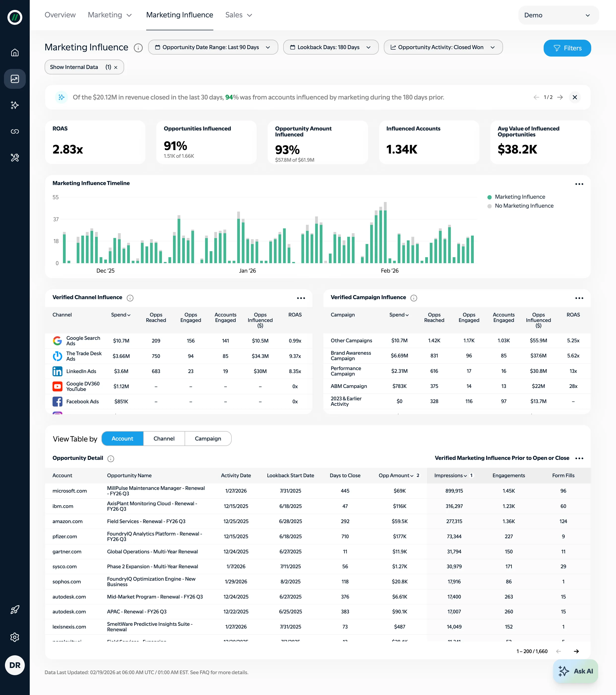Click the tools wrench sidebar icon
616x695 pixels.
[x=15, y=158]
